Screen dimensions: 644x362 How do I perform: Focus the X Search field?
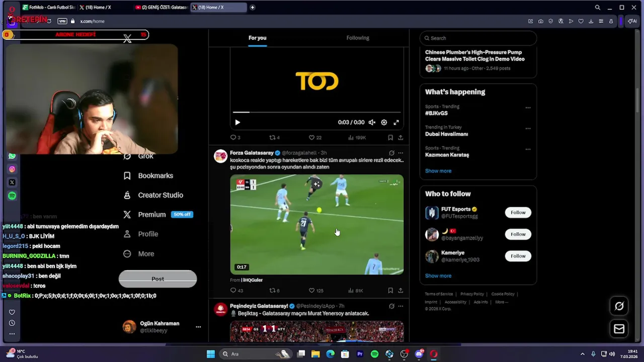pos(478,38)
